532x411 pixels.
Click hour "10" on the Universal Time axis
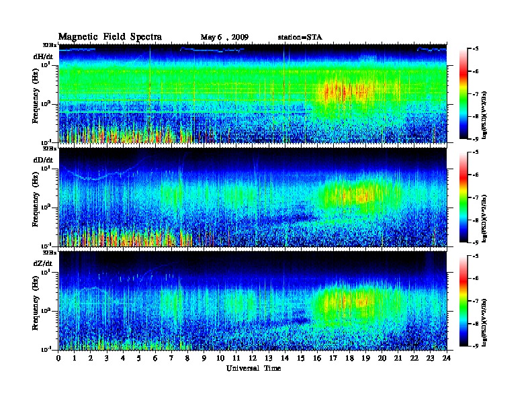(220, 358)
